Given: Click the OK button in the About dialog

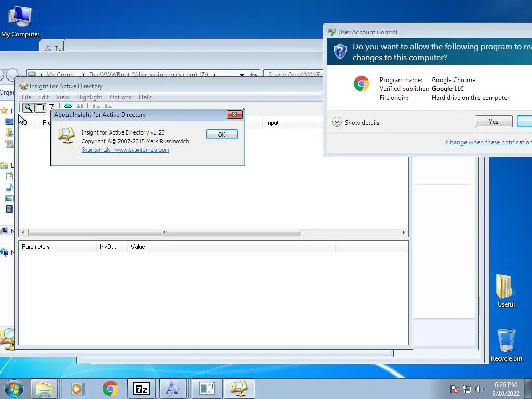Looking at the screenshot, I should pyautogui.click(x=222, y=135).
